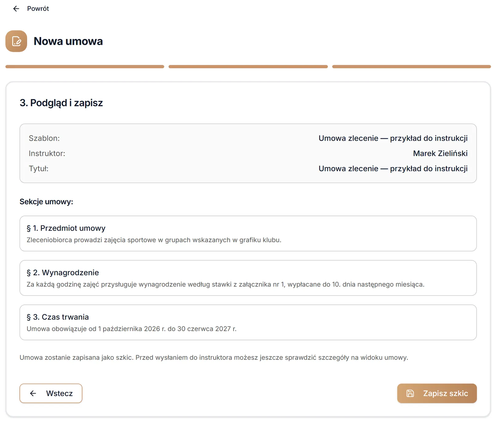Click the Nowa umowa document-edit icon

16,41
